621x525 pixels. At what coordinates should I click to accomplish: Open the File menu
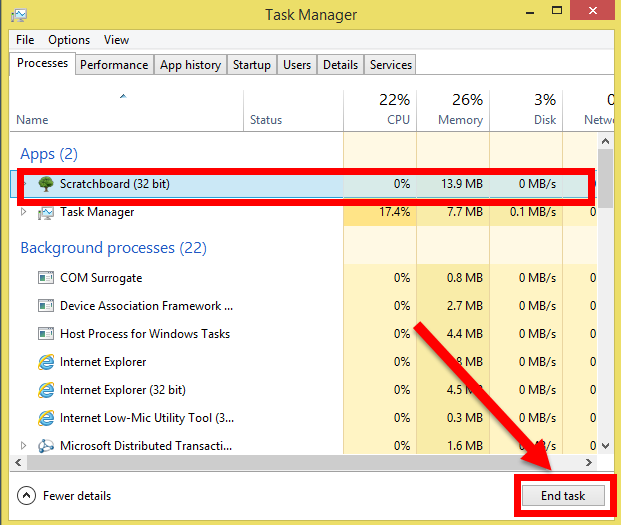click(25, 40)
